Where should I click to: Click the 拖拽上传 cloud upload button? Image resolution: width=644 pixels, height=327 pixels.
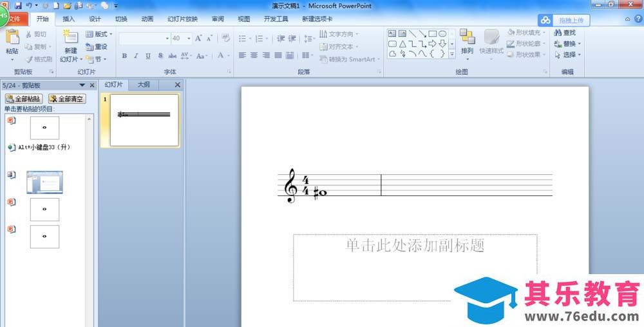[x=564, y=20]
